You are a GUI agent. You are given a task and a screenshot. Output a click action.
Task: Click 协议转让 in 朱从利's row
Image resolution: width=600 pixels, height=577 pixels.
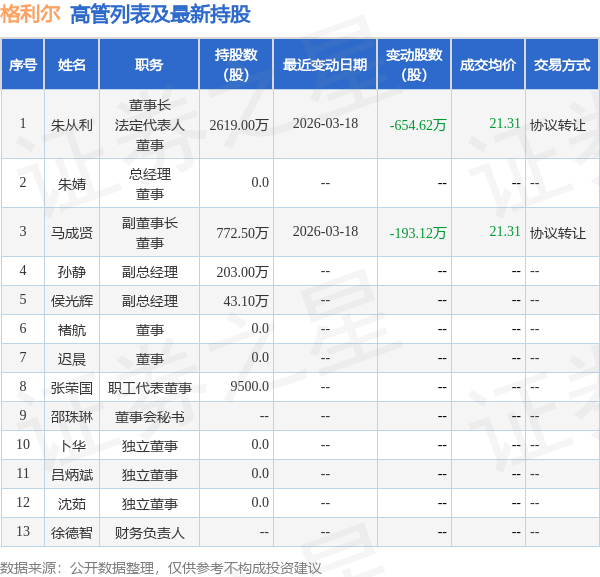(x=558, y=125)
